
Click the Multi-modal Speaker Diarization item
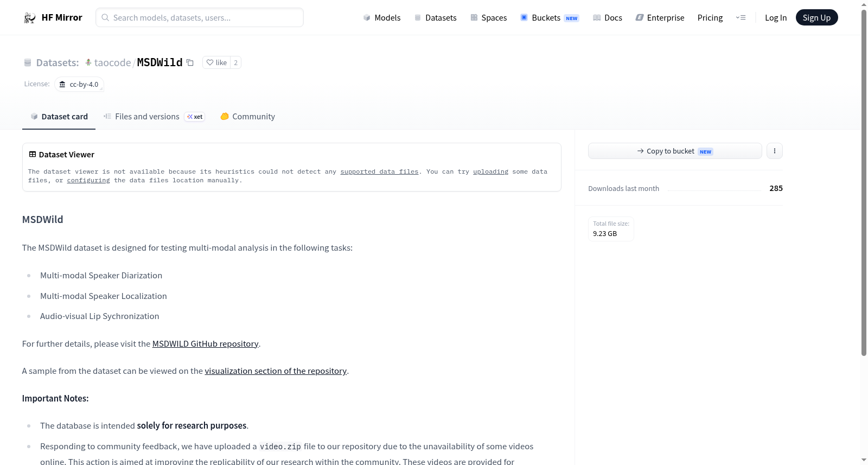pyautogui.click(x=101, y=275)
